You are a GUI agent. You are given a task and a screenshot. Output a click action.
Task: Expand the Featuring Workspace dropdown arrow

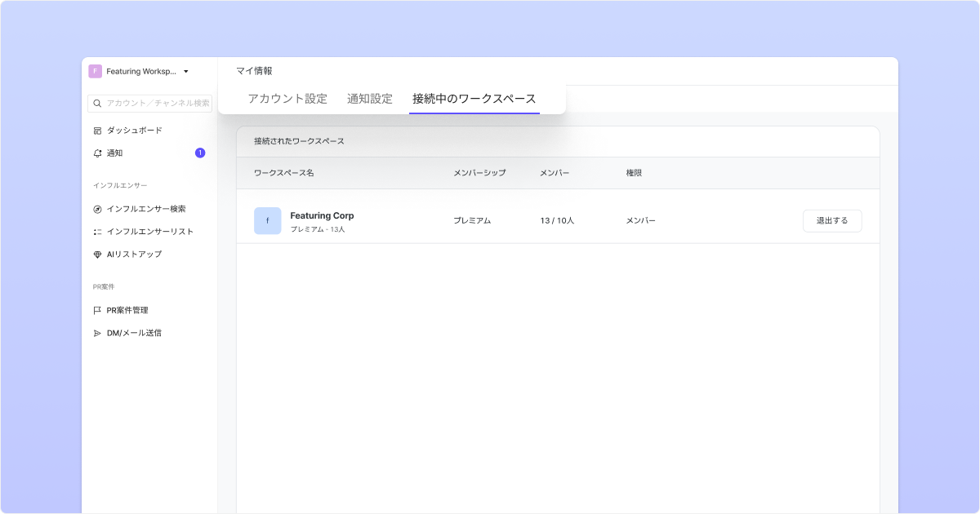(186, 72)
